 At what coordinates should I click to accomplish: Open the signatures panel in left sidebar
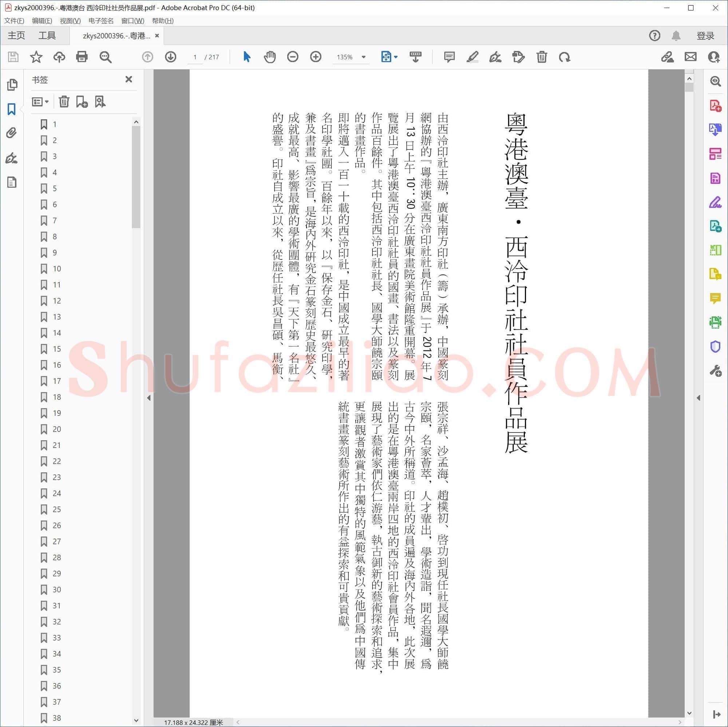(12, 158)
